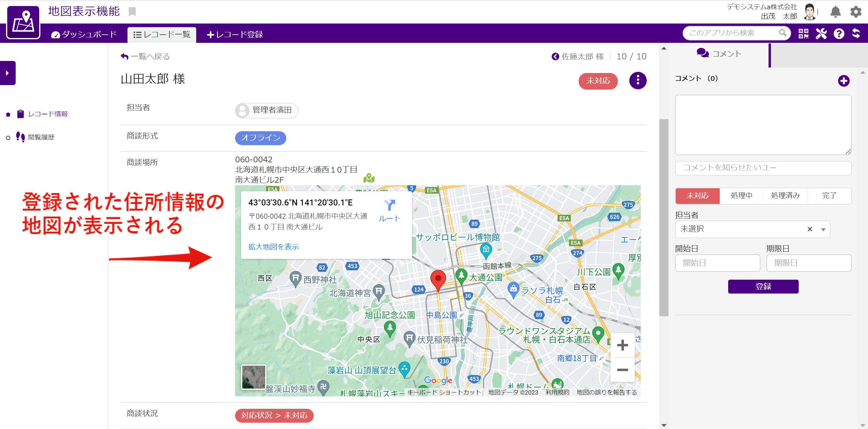The height and width of the screenshot is (429, 868).
Task: Open the settings gear in the top right
Action: click(856, 12)
